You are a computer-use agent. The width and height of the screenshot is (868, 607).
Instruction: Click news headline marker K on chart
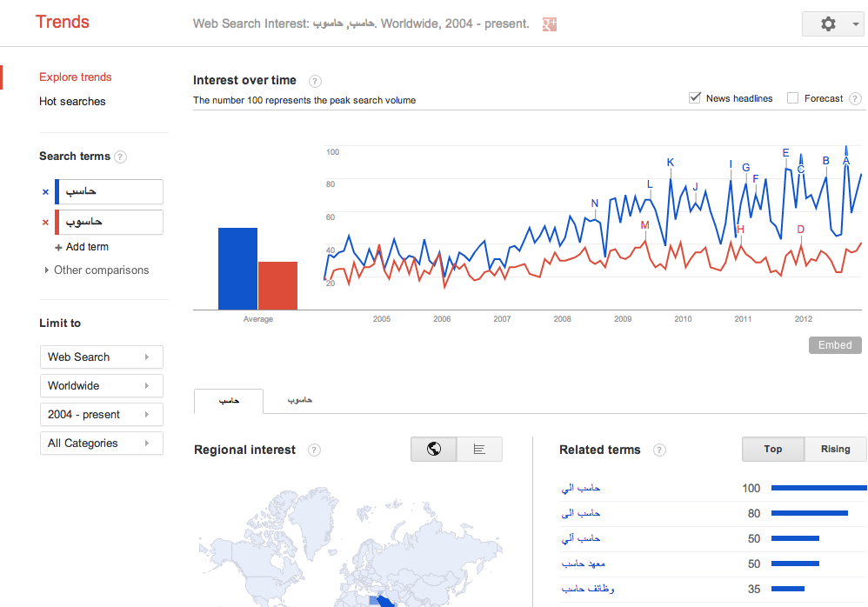click(x=671, y=163)
